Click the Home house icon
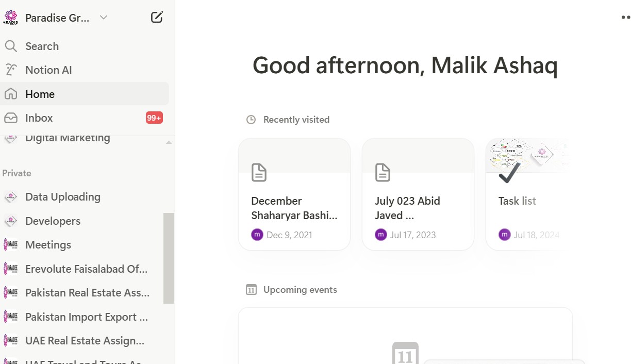 coord(11,94)
